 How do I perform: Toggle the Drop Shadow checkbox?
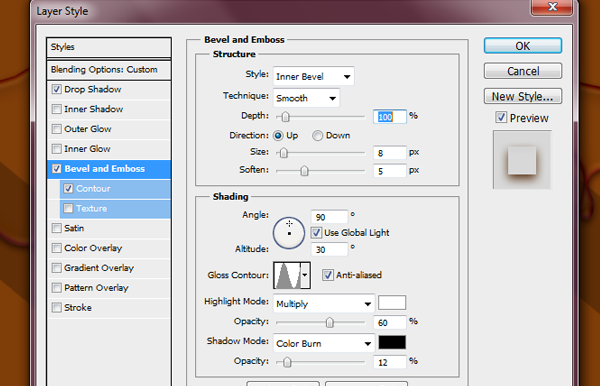pos(57,89)
